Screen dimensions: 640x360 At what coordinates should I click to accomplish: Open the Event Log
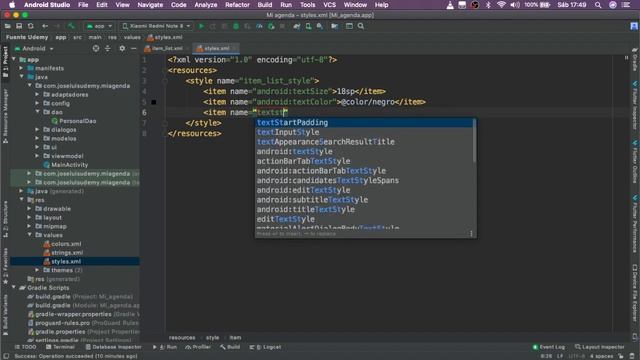pos(549,347)
